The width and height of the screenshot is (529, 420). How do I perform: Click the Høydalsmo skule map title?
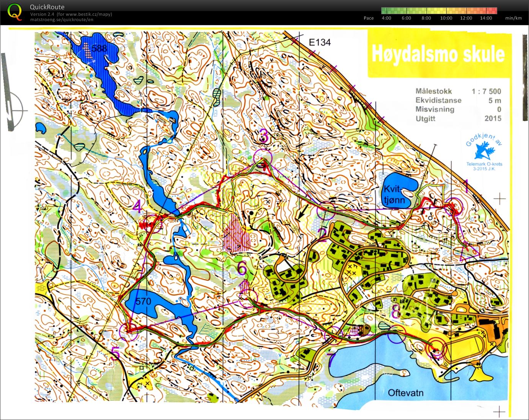click(x=438, y=54)
